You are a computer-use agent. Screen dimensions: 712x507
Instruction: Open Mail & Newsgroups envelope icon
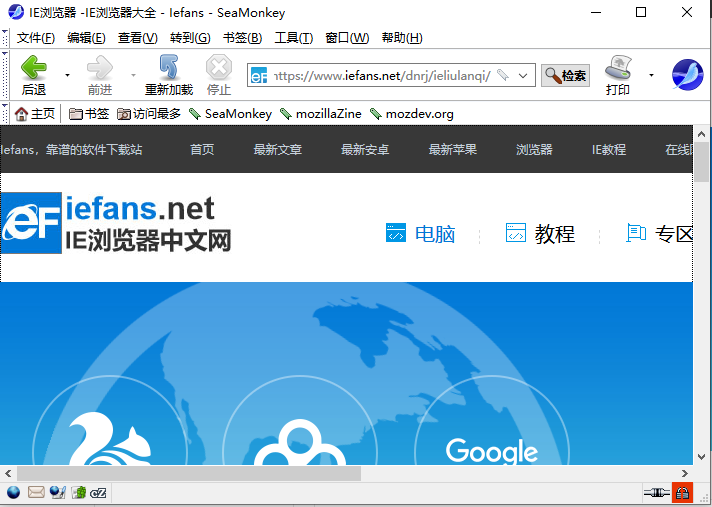(x=36, y=492)
